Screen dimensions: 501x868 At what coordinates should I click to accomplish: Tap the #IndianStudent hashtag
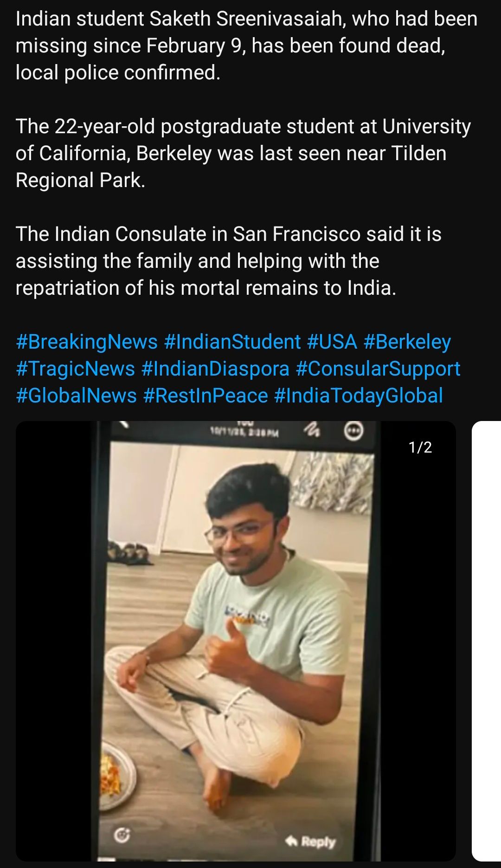coord(232,342)
